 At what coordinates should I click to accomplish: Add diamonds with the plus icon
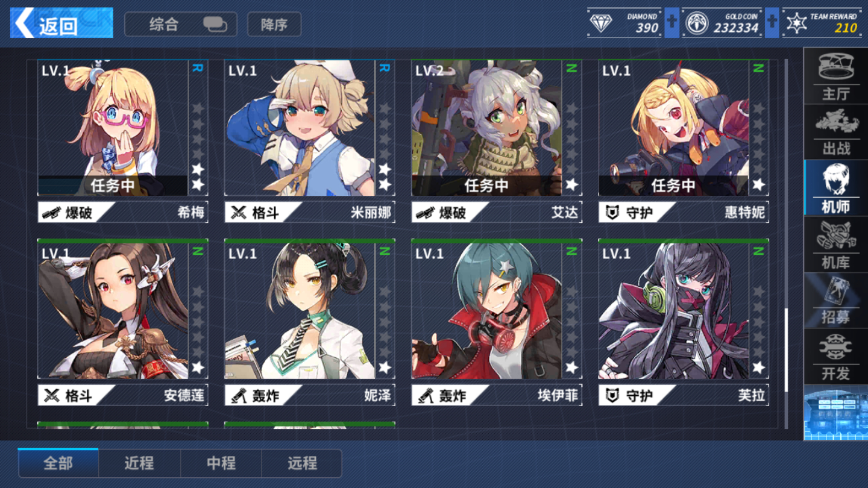(x=671, y=23)
